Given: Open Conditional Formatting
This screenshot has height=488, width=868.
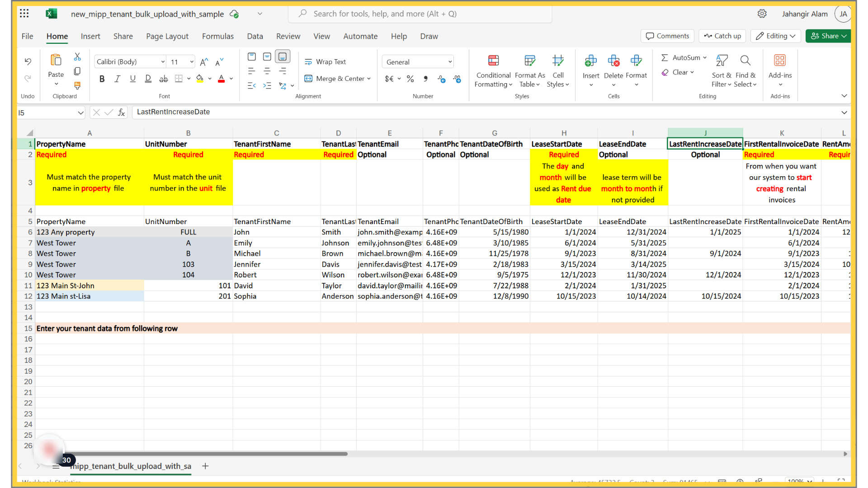Looking at the screenshot, I should click(493, 71).
